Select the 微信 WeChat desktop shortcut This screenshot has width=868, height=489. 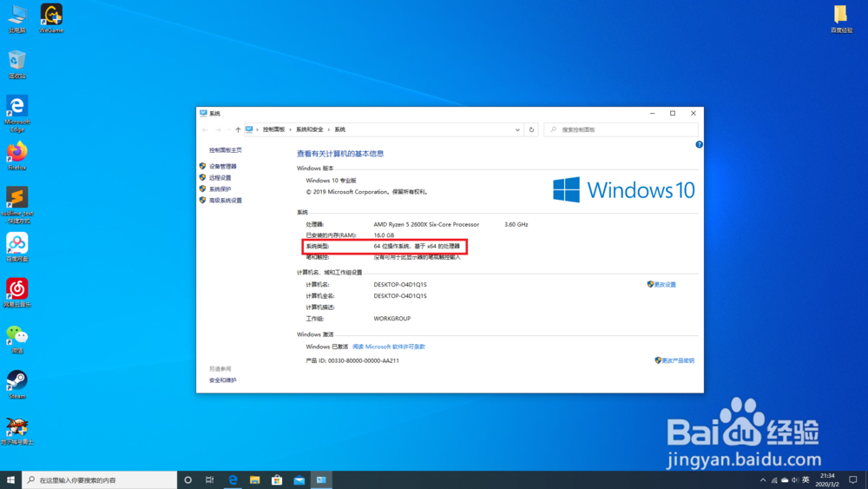click(17, 339)
